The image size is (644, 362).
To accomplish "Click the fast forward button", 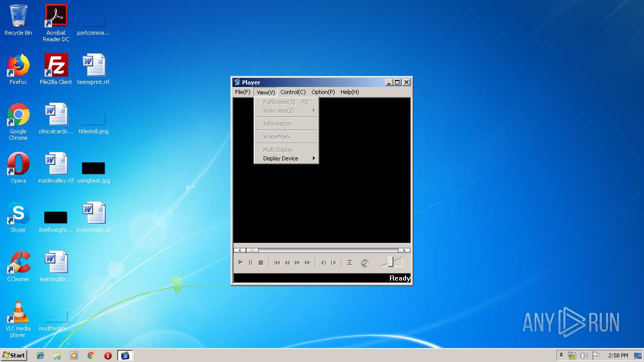I will 297,262.
